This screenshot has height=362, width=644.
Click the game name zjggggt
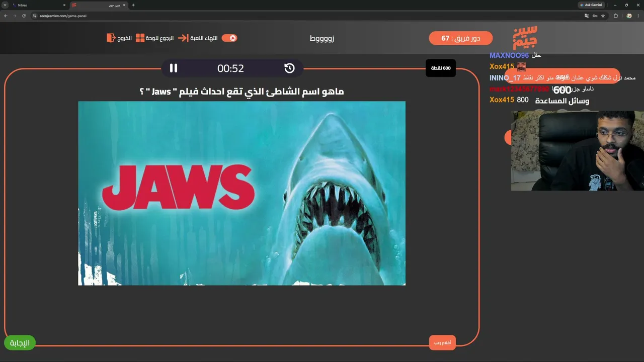(322, 38)
